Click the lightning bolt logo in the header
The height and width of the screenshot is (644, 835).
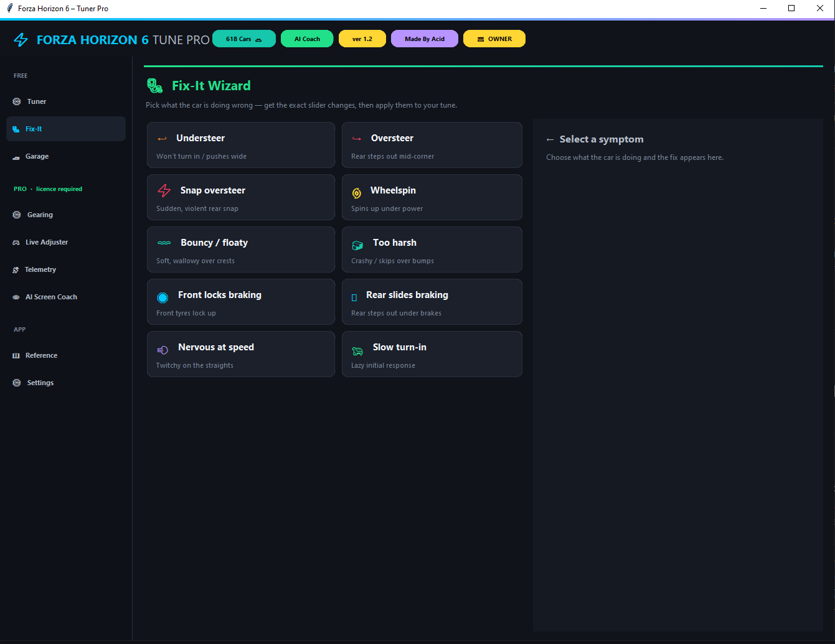coord(21,40)
